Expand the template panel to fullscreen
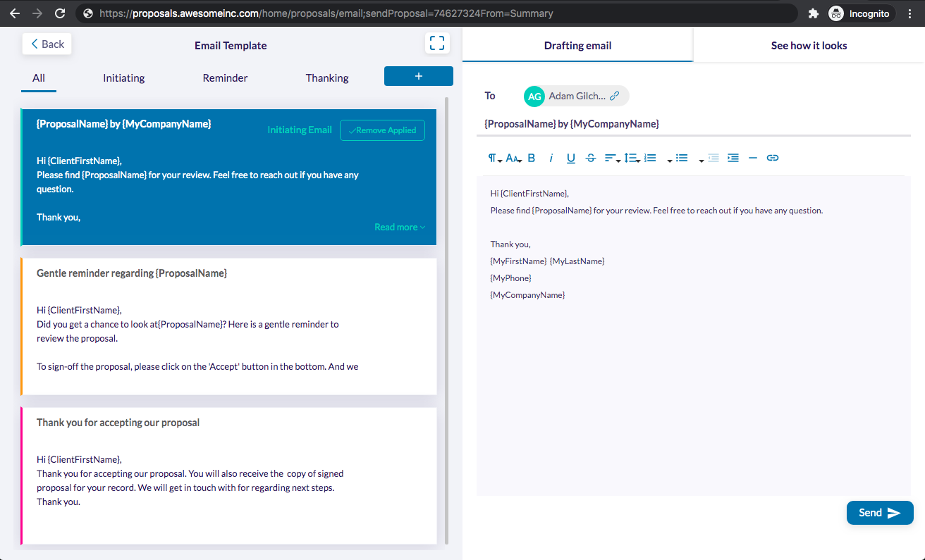This screenshot has height=560, width=925. (x=437, y=44)
